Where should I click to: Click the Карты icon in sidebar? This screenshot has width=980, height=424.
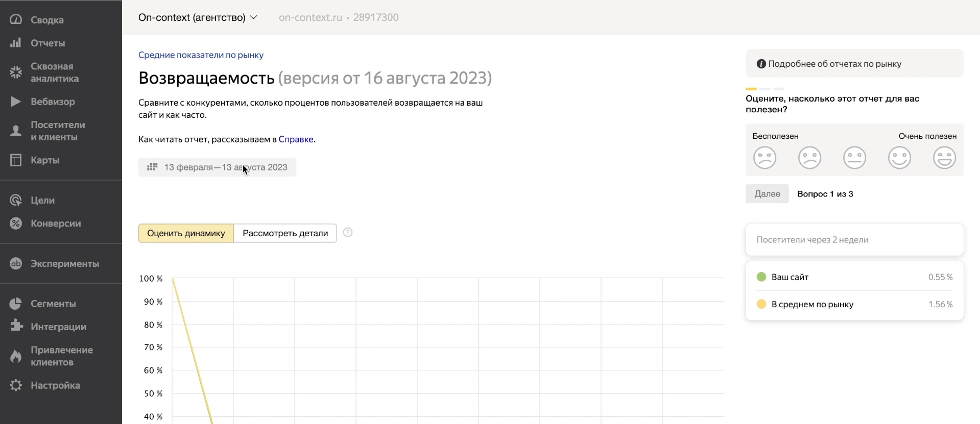coord(16,160)
